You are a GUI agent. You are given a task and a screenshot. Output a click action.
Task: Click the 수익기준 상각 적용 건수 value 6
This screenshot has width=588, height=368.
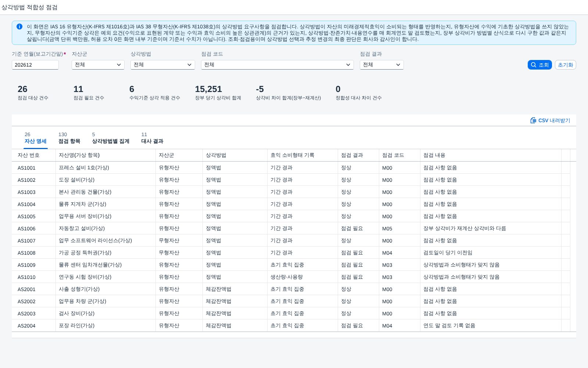(x=132, y=89)
